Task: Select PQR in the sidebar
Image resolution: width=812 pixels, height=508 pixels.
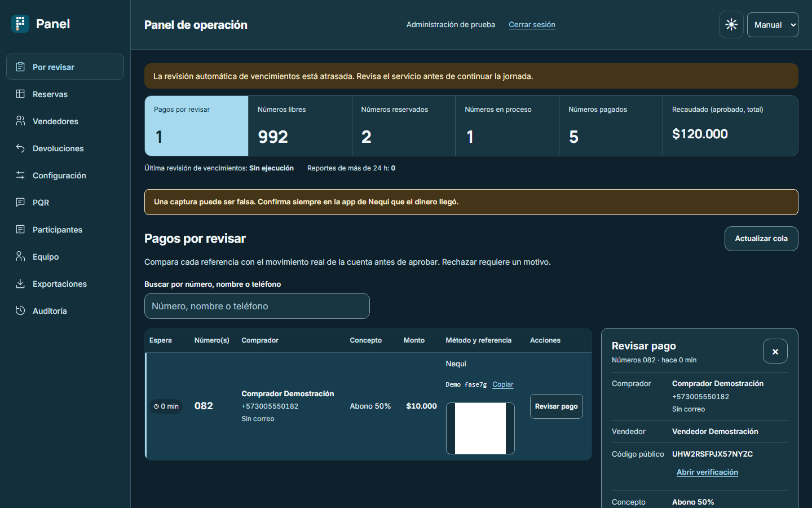Action: pyautogui.click(x=65, y=202)
